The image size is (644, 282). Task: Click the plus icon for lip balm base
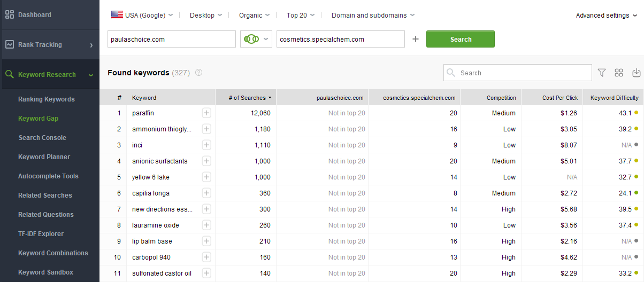206,241
